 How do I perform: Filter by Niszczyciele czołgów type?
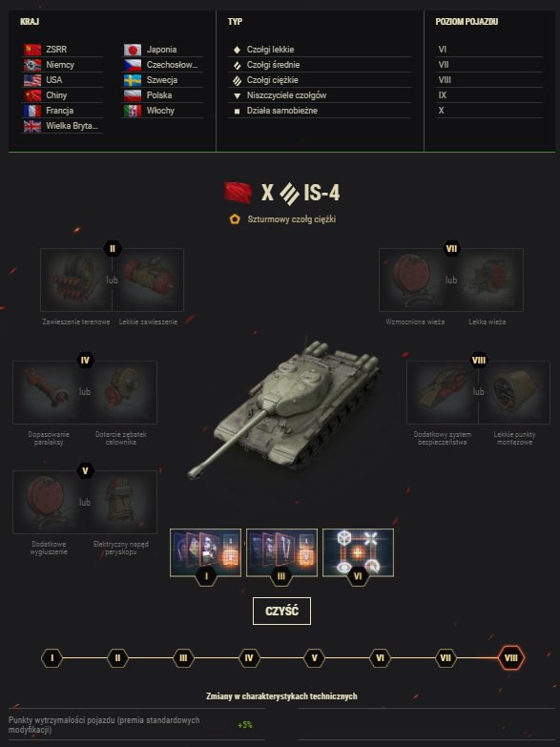320,95
